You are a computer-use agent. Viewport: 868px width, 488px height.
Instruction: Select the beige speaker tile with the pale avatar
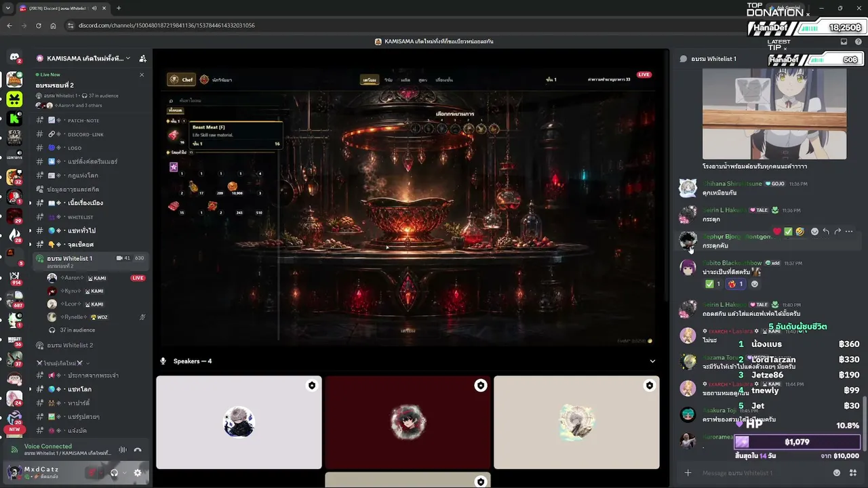click(576, 422)
